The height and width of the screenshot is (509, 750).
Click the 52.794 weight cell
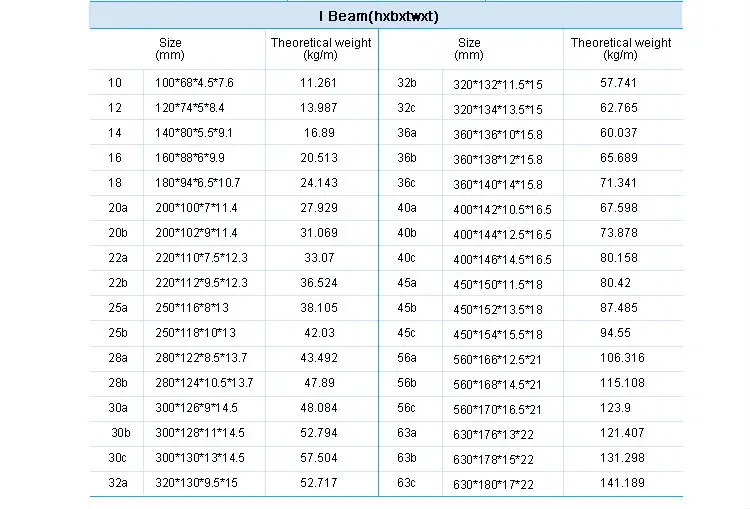pyautogui.click(x=319, y=432)
